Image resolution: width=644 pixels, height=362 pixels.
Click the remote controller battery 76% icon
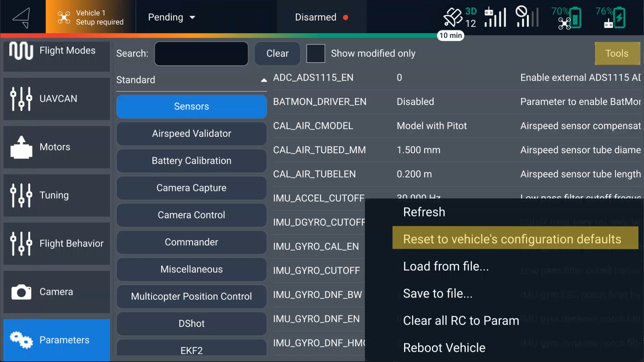coord(611,17)
